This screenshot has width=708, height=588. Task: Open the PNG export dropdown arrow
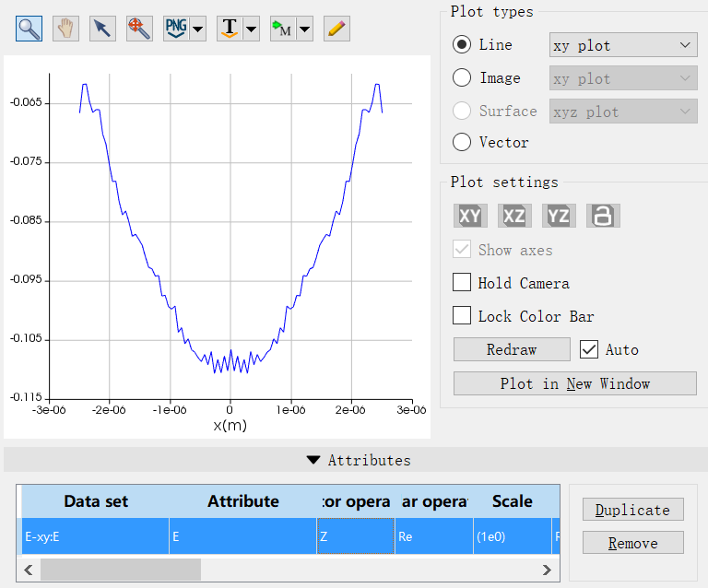pos(198,29)
